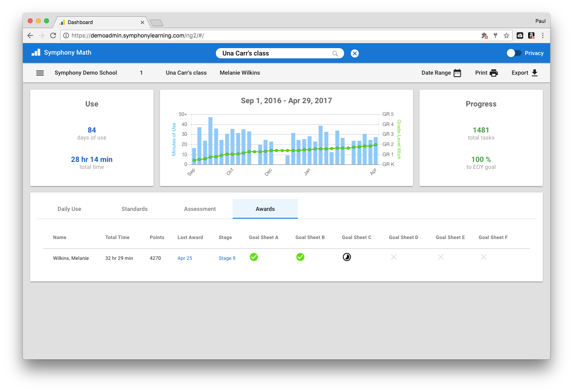
Task: Click the Goal Sheet A green checkmark
Action: pyautogui.click(x=254, y=257)
